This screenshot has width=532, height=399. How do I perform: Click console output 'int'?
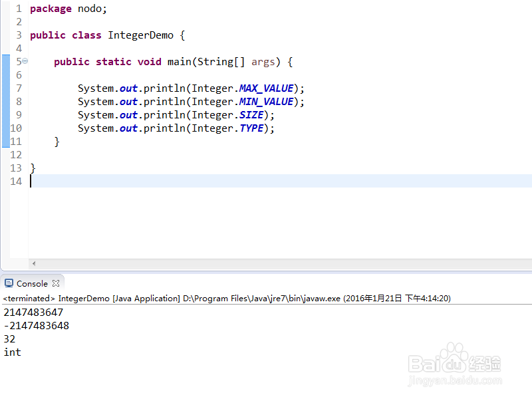pyautogui.click(x=12, y=352)
